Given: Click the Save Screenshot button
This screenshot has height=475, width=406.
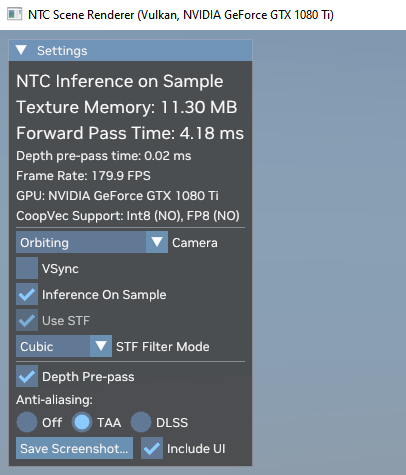Looking at the screenshot, I should point(74,448).
